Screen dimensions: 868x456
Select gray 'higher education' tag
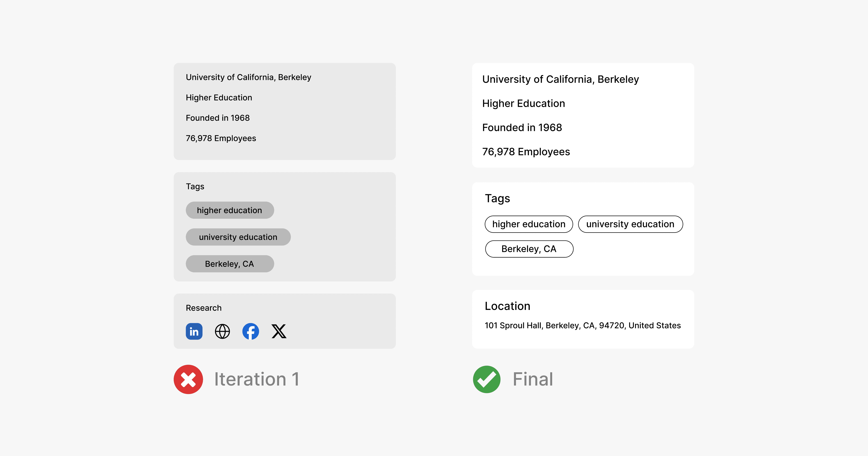click(230, 210)
